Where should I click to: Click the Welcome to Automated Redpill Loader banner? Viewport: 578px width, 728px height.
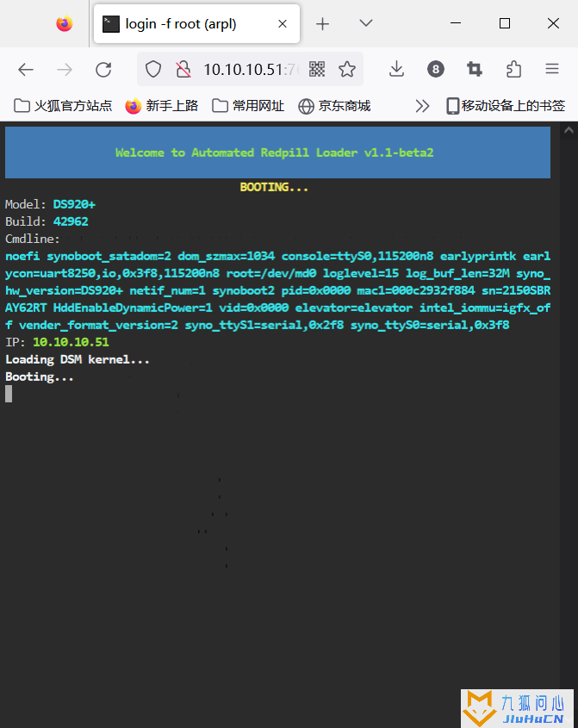(x=277, y=152)
